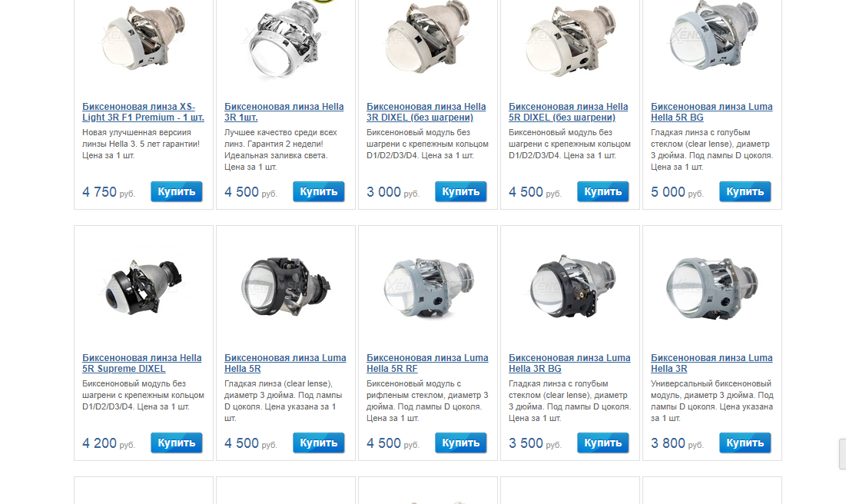Open the side tab at right edge

(843, 454)
